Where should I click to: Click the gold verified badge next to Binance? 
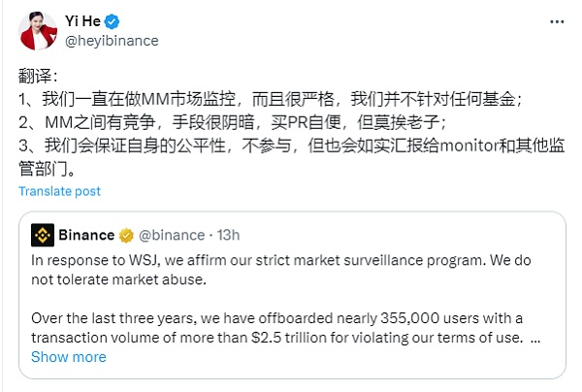click(x=126, y=235)
